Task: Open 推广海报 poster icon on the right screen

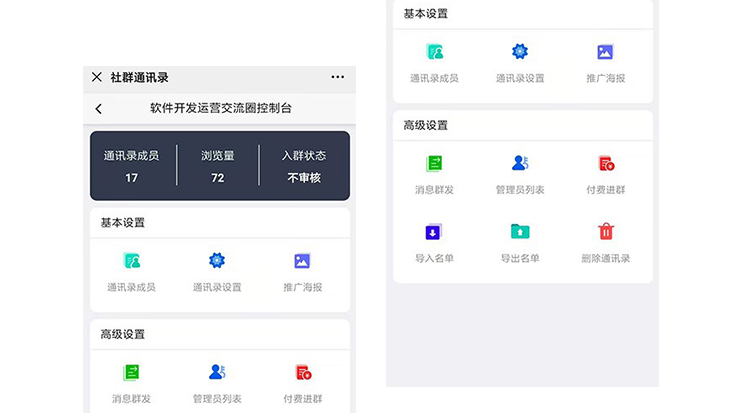Action: pyautogui.click(x=606, y=52)
